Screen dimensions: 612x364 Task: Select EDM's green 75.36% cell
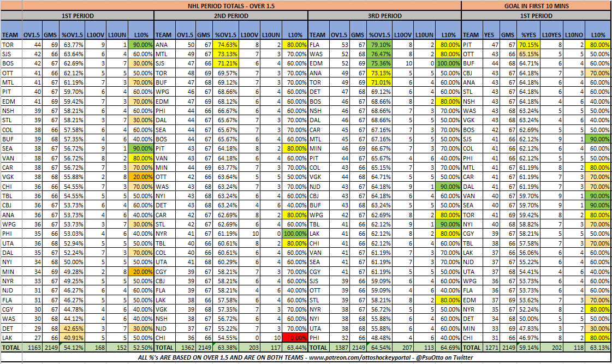point(379,64)
